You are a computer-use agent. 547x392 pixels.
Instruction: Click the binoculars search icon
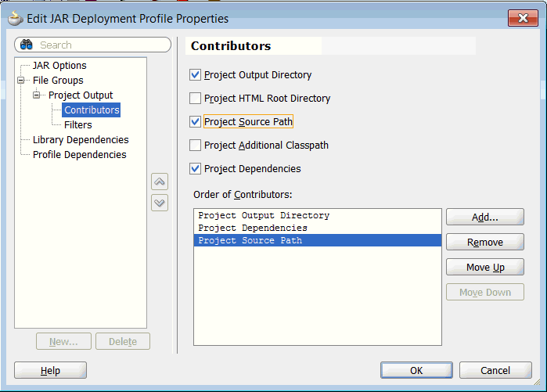(26, 45)
